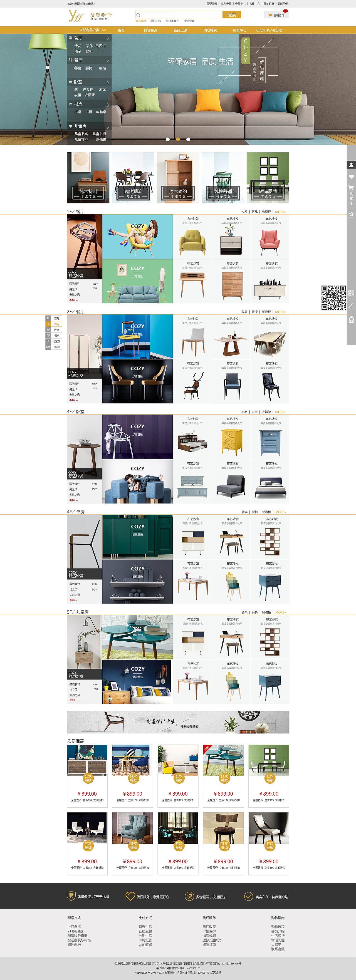This screenshot has width=356, height=980.
Task: Click the 居然雅竹 site logo
Action: 90,16
